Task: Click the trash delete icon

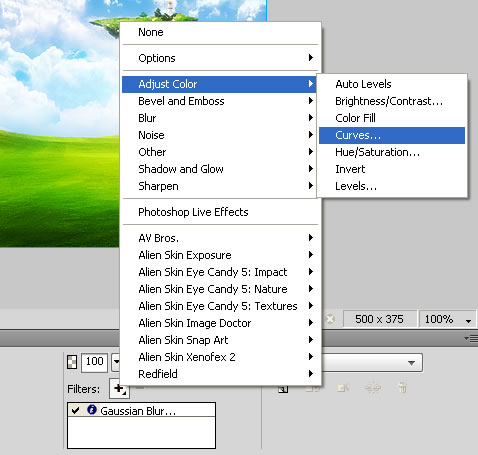Action: [x=402, y=388]
